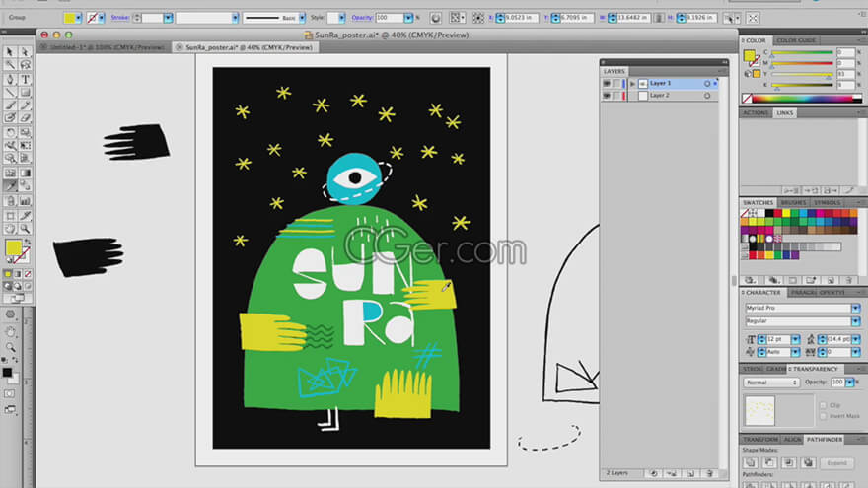Activate the Pencil tool
The width and height of the screenshot is (868, 488).
[x=25, y=105]
